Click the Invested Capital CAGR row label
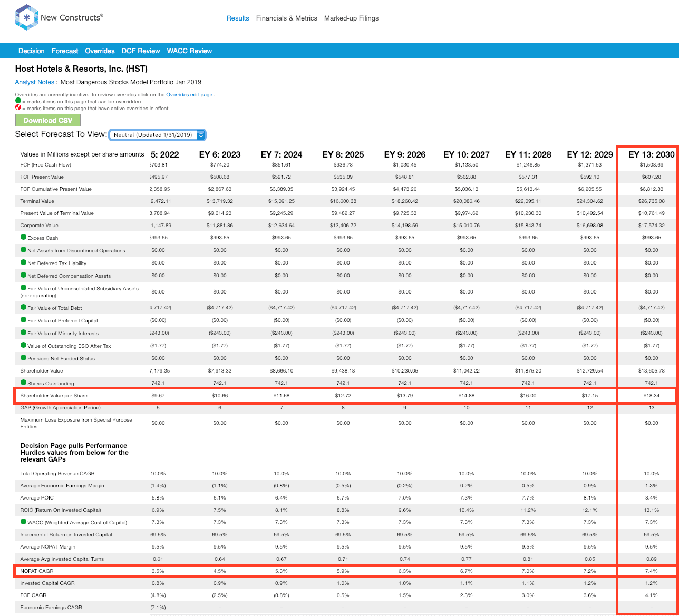The height and width of the screenshot is (616, 679). click(46, 583)
